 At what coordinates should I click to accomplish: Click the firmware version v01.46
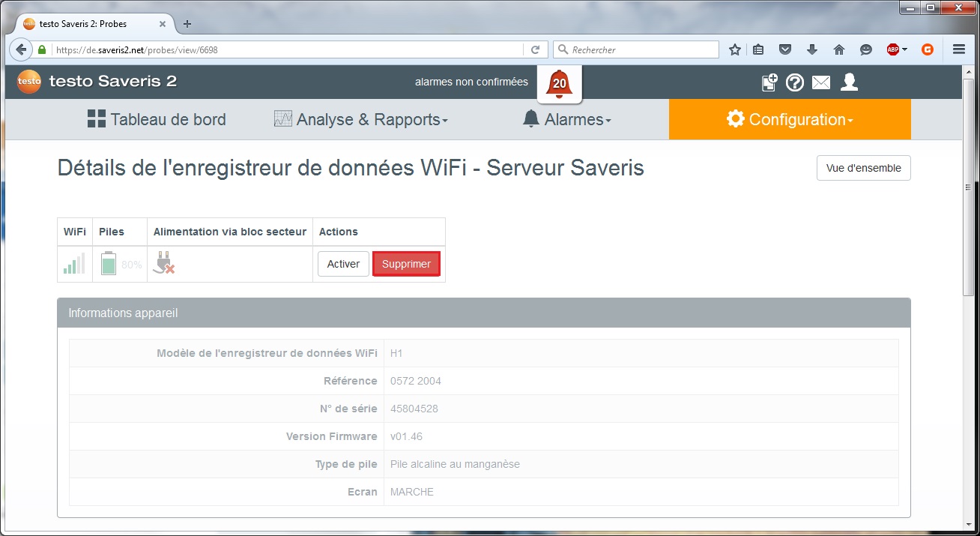[x=406, y=436]
